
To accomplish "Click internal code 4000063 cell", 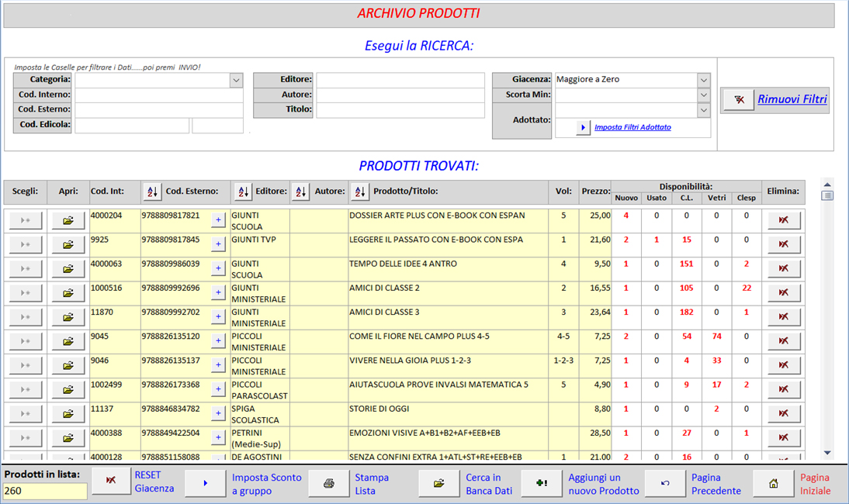I will pyautogui.click(x=115, y=269).
